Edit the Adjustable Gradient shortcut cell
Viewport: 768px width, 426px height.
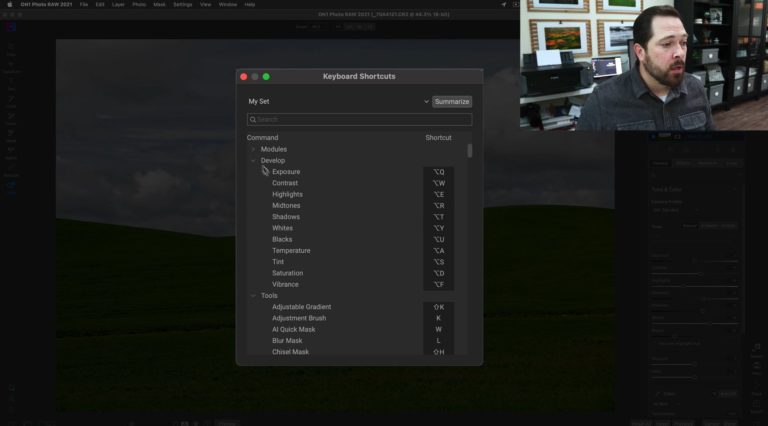click(438, 307)
